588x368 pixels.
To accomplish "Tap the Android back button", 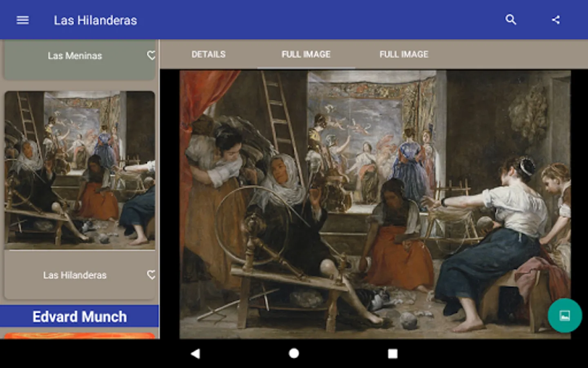I will [x=196, y=353].
